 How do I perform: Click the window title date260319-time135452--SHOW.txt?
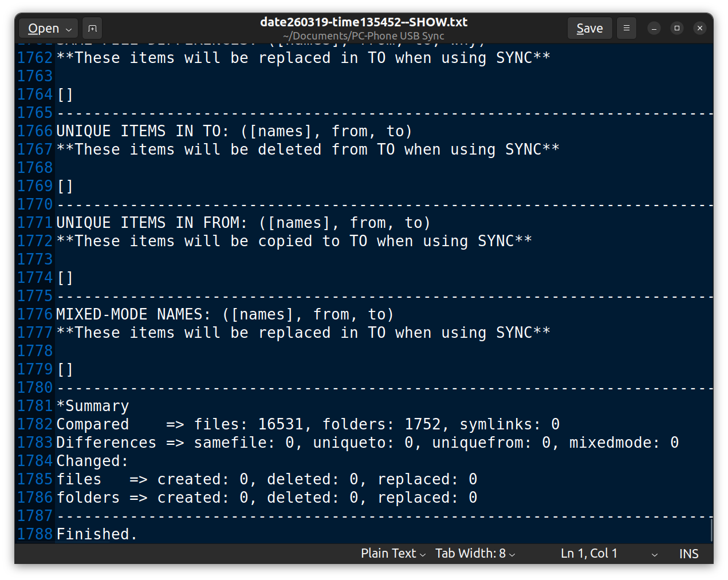[x=364, y=22]
